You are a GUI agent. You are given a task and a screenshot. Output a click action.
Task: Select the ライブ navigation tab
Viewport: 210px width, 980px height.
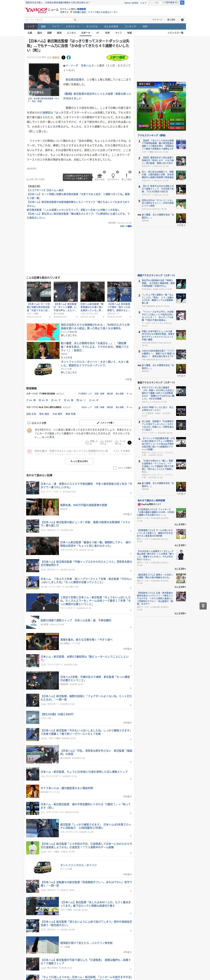[x=56, y=27]
